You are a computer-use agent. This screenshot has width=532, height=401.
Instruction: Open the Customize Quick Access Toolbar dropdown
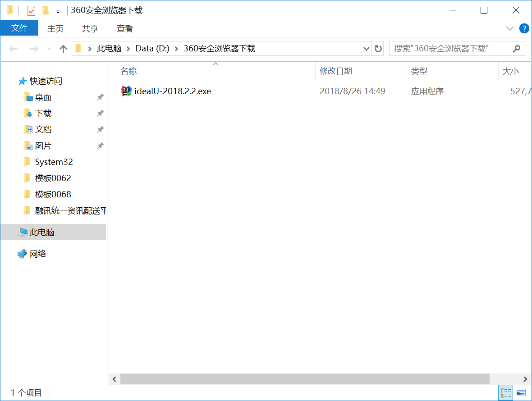[58, 12]
